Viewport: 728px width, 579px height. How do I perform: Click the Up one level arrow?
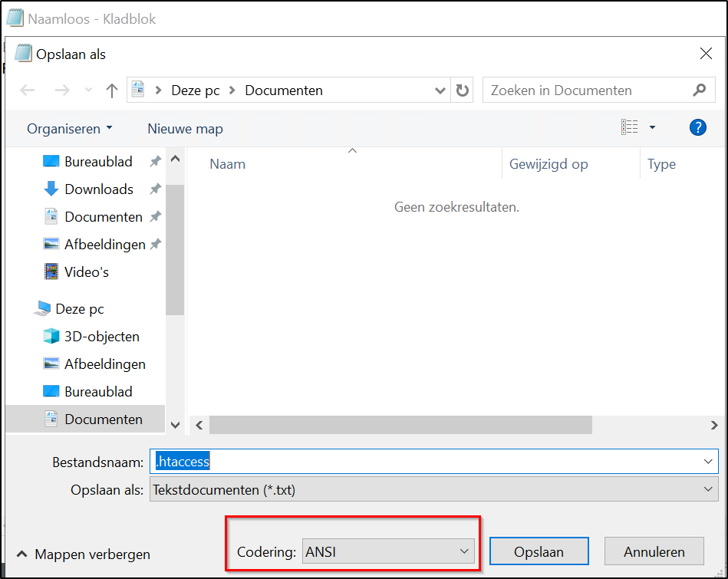point(112,90)
